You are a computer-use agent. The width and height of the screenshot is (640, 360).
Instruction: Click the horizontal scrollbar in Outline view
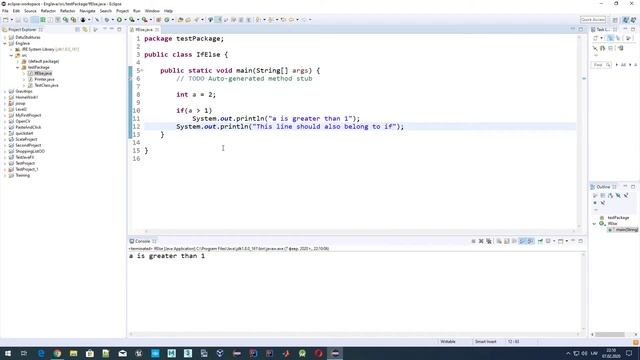(610, 334)
